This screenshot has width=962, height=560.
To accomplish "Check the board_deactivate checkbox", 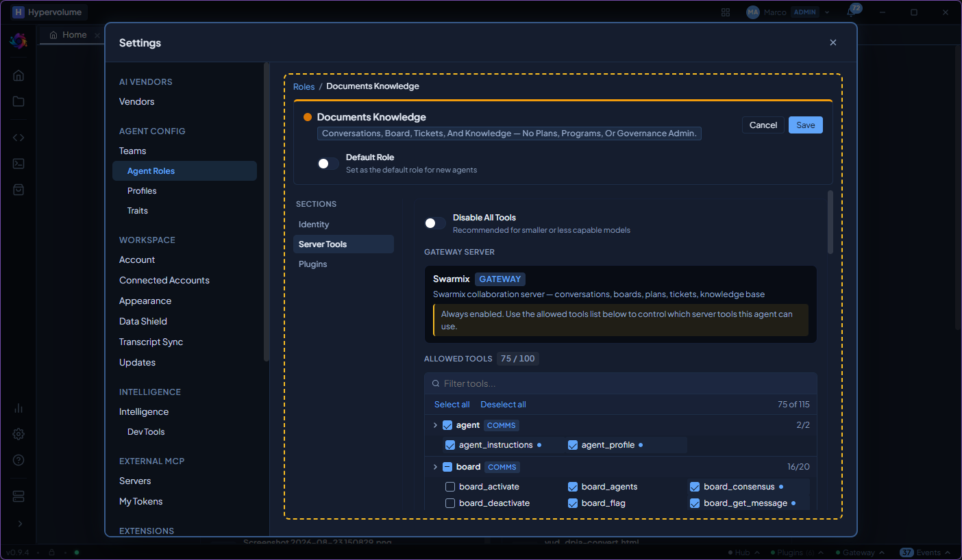I will point(450,503).
